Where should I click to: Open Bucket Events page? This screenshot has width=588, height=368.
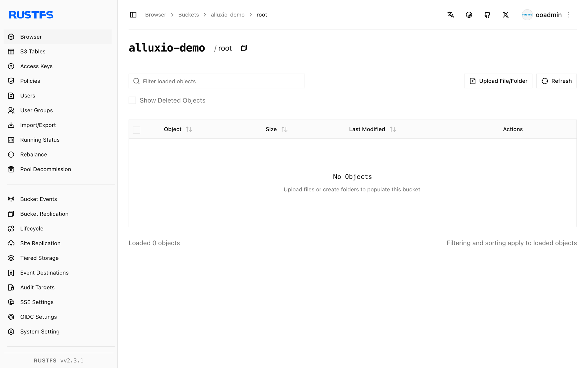pyautogui.click(x=58, y=199)
